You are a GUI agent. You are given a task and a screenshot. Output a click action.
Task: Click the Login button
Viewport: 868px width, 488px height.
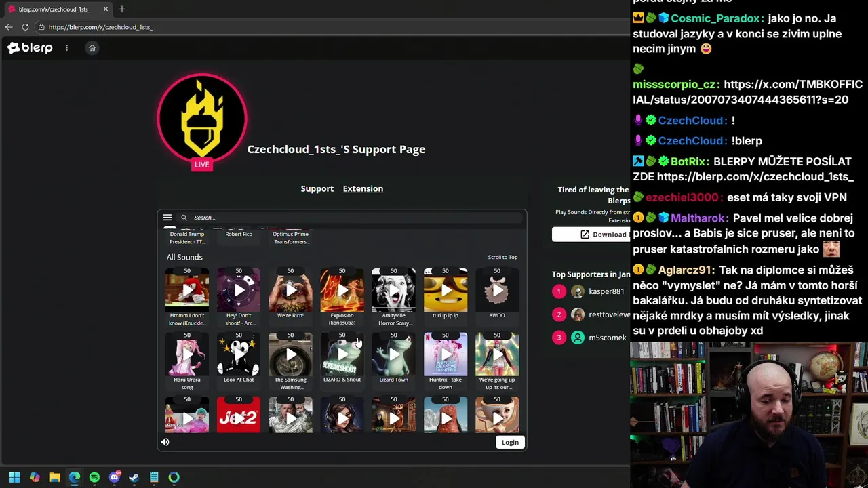(x=510, y=442)
